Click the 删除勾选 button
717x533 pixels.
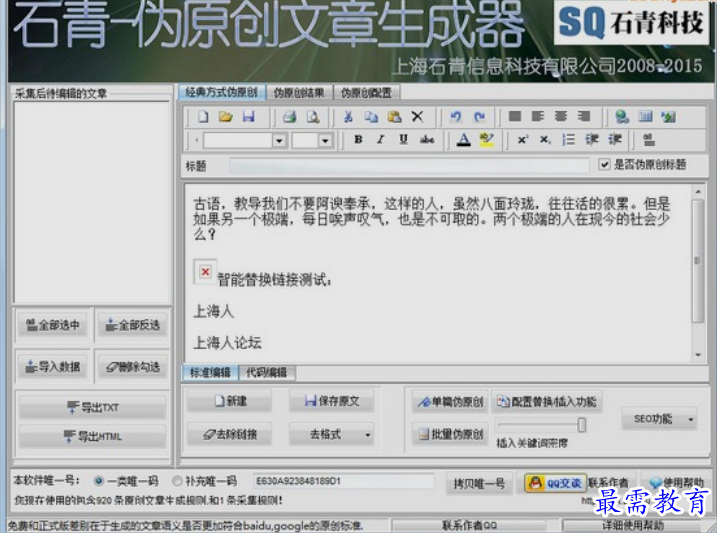(133, 367)
